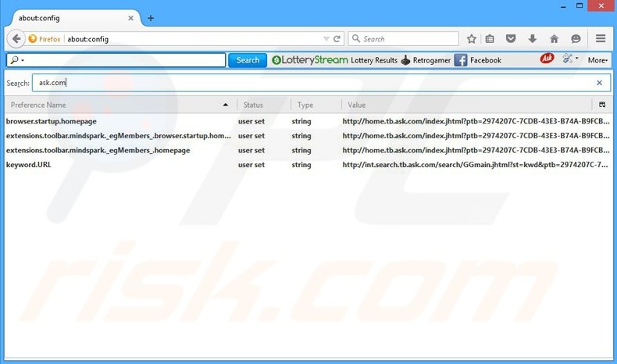Image resolution: width=617 pixels, height=364 pixels.
Task: Open the column picker icon
Action: [x=602, y=105]
